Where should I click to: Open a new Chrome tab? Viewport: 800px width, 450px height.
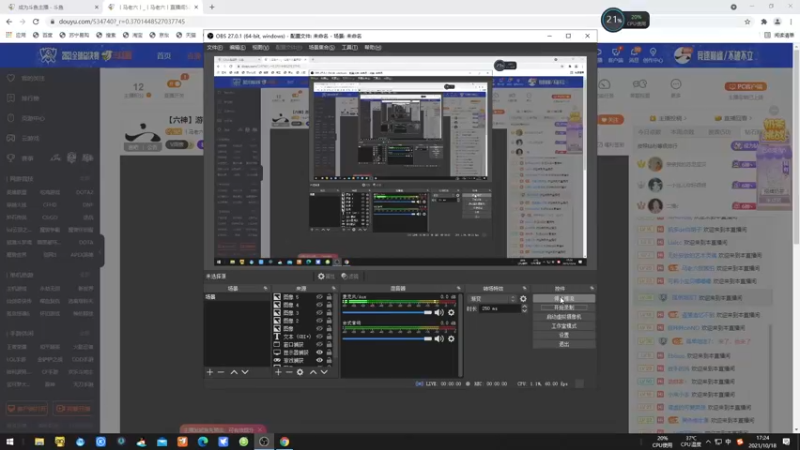pos(212,7)
